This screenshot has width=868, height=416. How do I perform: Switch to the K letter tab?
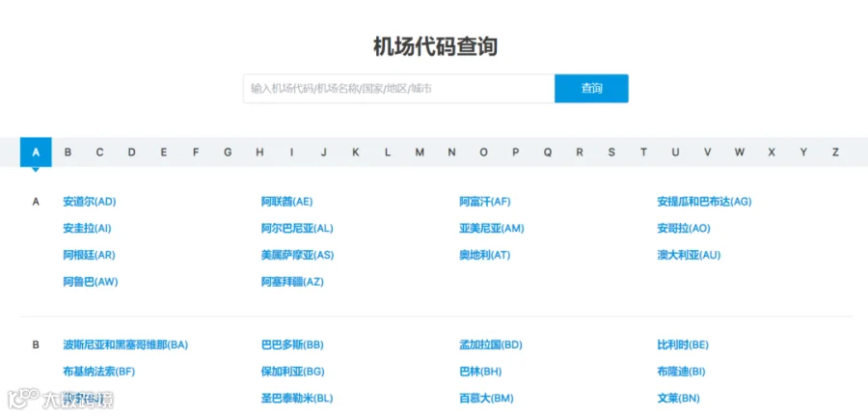(x=356, y=153)
